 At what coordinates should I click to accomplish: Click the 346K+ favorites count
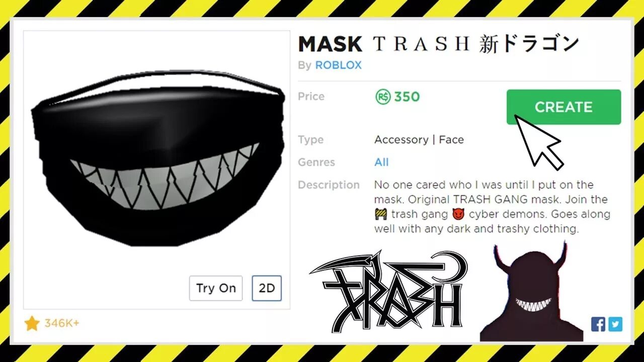(62, 323)
